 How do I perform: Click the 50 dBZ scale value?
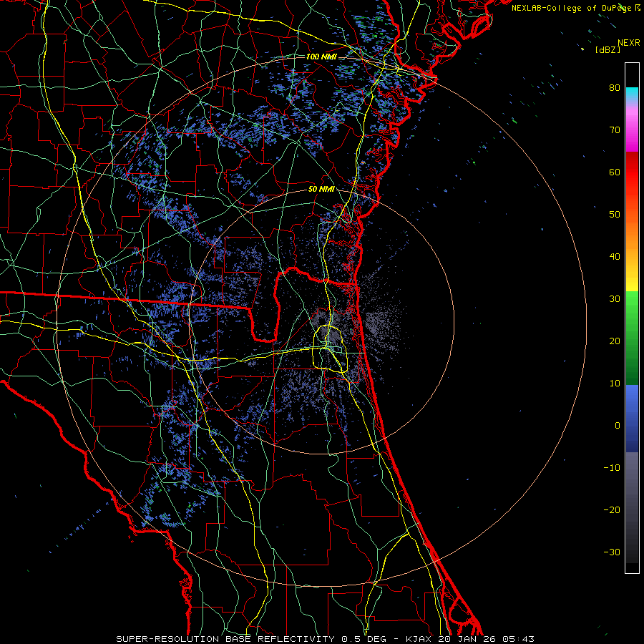tap(615, 215)
